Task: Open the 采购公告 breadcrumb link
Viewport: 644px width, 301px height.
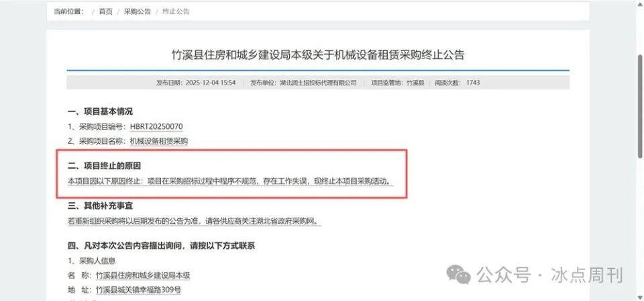Action: point(138,11)
